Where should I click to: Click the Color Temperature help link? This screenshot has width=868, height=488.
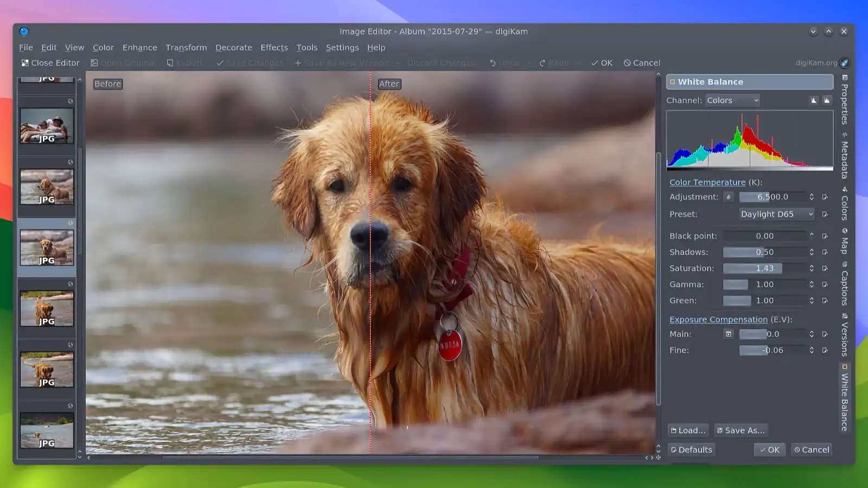tap(707, 182)
